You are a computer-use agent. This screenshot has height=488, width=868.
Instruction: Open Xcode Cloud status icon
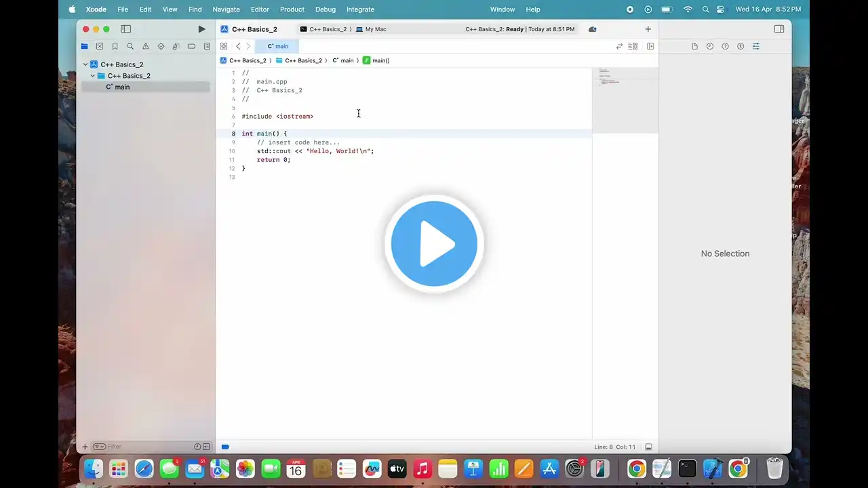[x=593, y=29]
